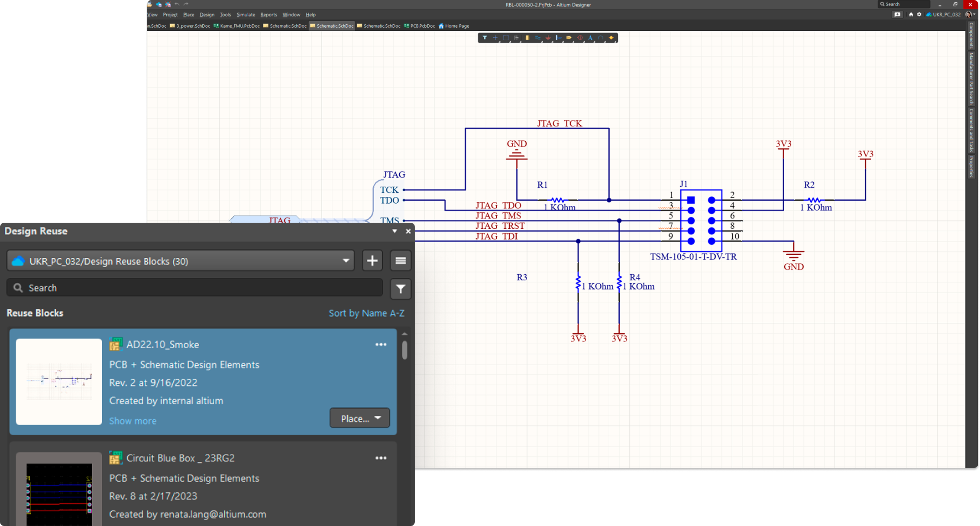
Task: Open the user profile avatar dropdown
Action: click(x=970, y=14)
